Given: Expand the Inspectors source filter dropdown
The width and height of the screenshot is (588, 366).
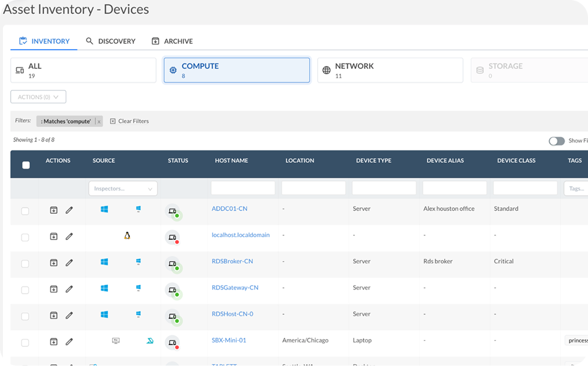Looking at the screenshot, I should point(123,189).
